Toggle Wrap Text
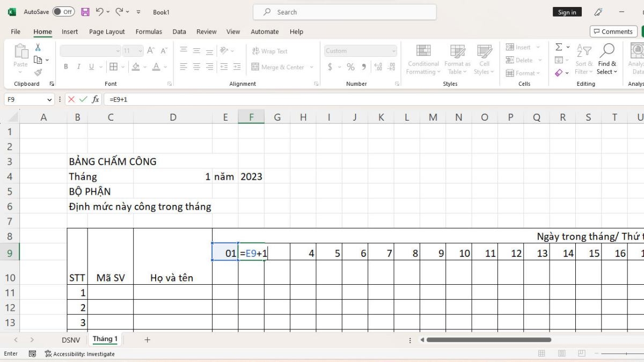 270,51
